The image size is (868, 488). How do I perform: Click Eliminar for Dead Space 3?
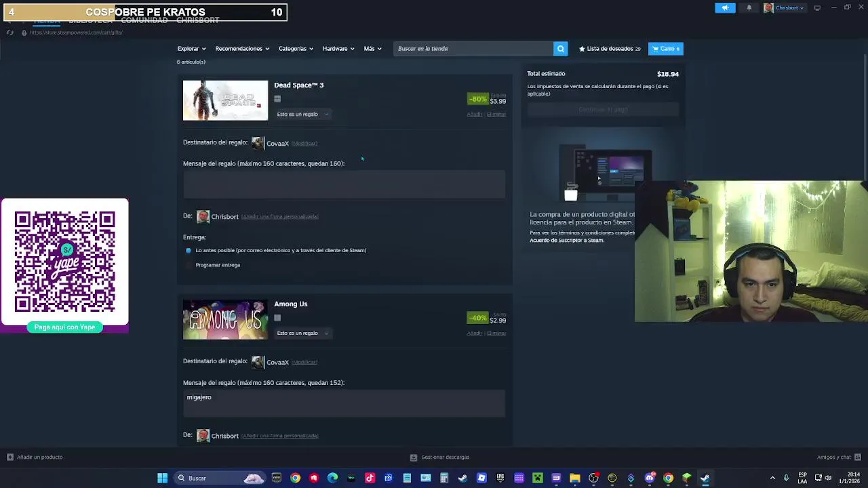click(x=496, y=114)
